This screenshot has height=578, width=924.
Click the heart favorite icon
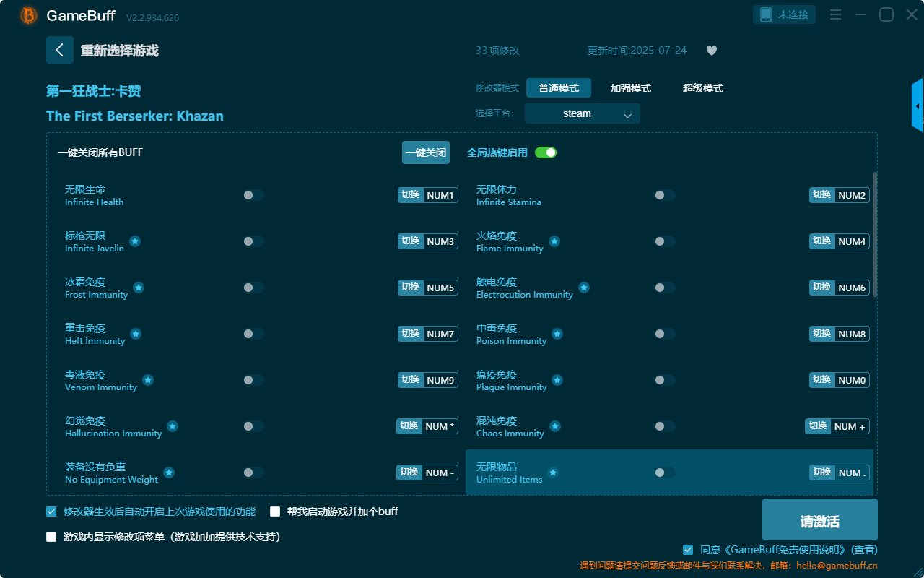click(711, 51)
